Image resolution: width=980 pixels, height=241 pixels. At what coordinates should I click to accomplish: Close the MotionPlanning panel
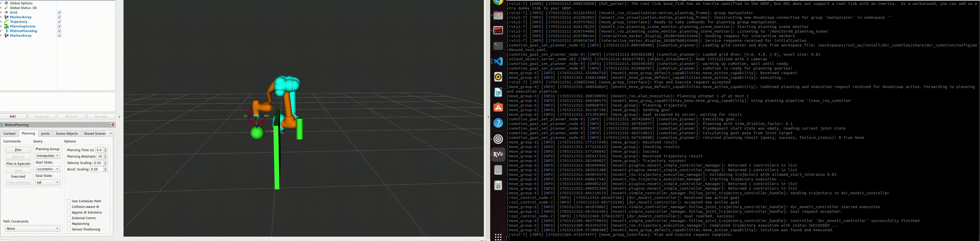coord(113,124)
